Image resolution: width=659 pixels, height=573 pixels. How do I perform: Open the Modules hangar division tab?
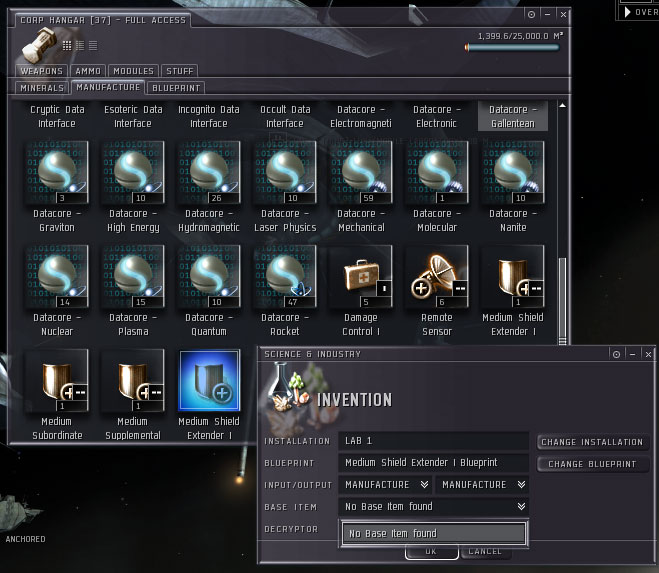(x=133, y=71)
